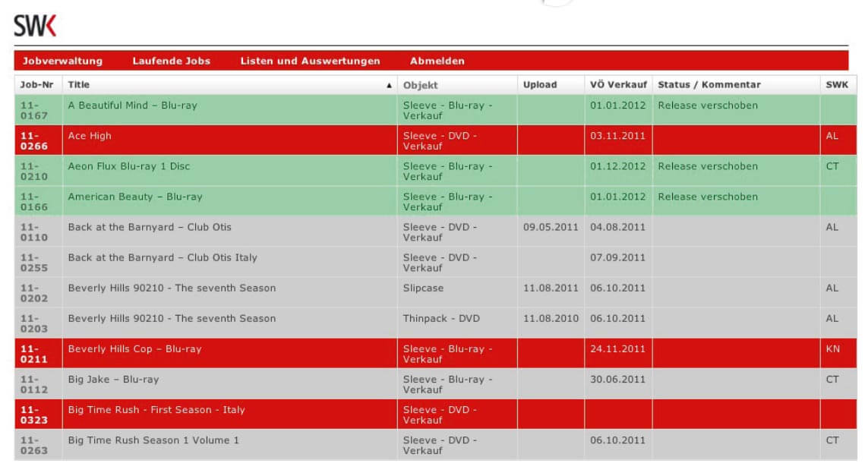868x476 pixels.
Task: Sort by Upload column header
Action: (x=540, y=85)
